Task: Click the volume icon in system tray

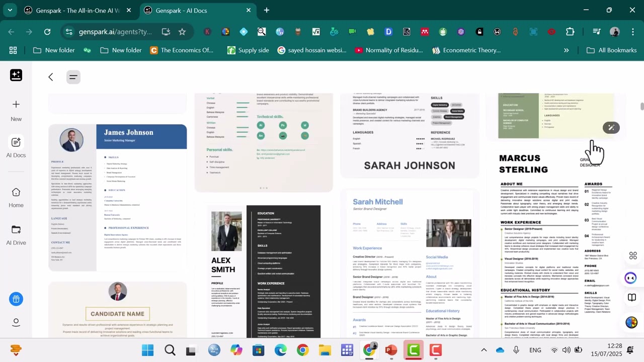Action: point(567,350)
